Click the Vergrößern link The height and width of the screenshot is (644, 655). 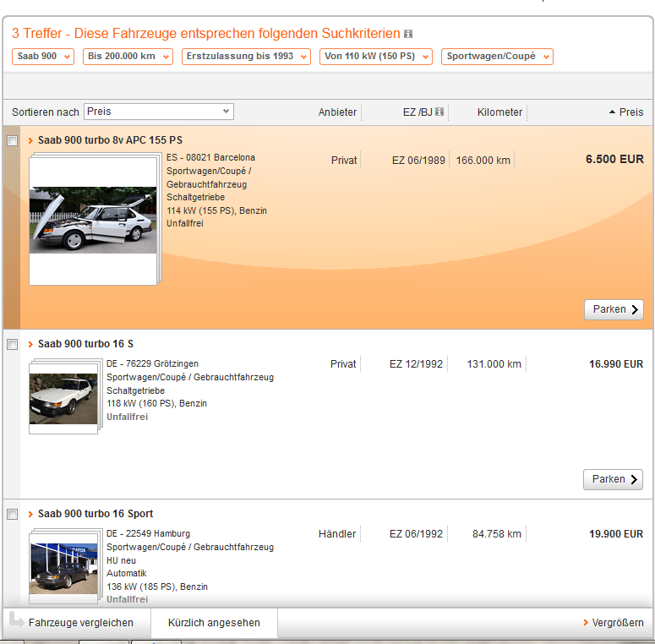coord(618,623)
